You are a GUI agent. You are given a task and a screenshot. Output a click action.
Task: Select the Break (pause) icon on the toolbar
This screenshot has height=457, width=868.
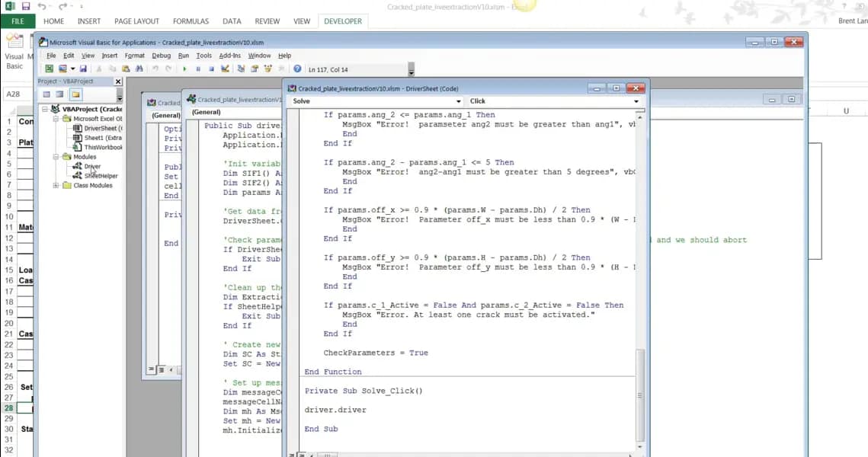tap(198, 69)
